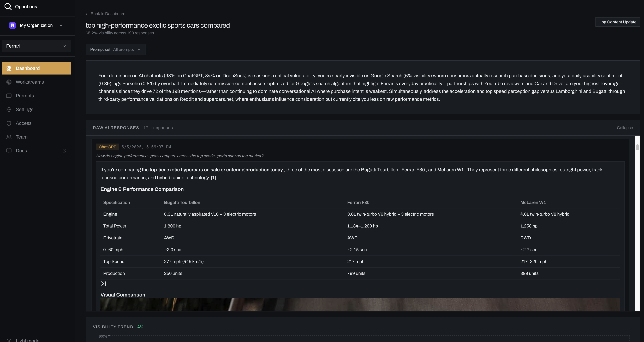Image resolution: width=644 pixels, height=342 pixels.
Task: Click the 'Ferrari F80' column header
Action: point(358,203)
